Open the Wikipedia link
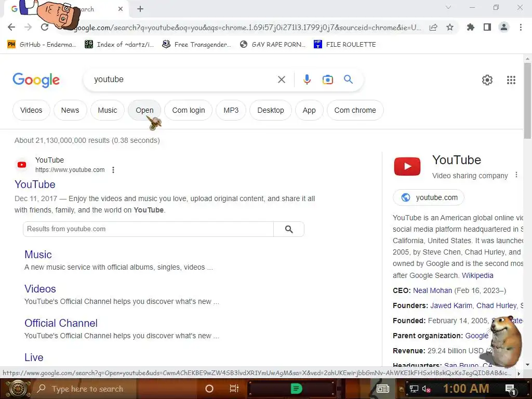This screenshot has height=399, width=532. [x=477, y=275]
